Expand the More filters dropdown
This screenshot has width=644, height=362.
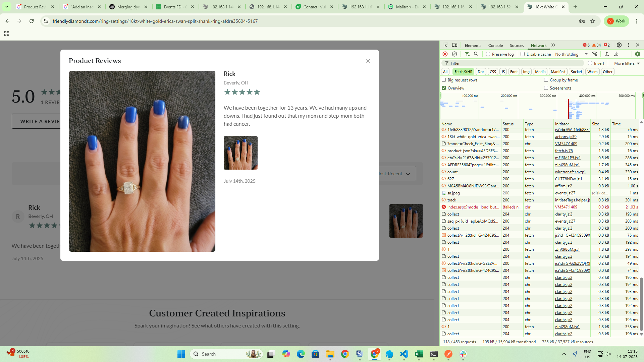tap(627, 63)
